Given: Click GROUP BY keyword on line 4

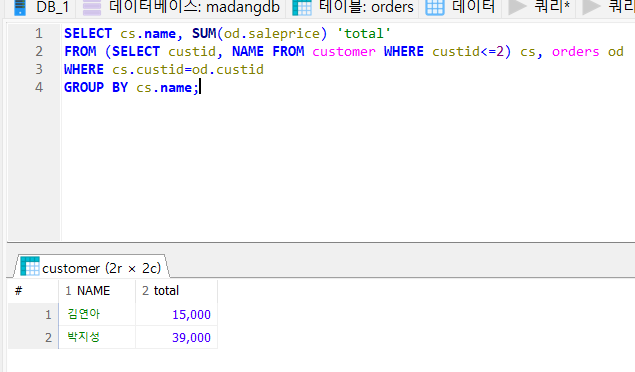Looking at the screenshot, I should 96,87.
